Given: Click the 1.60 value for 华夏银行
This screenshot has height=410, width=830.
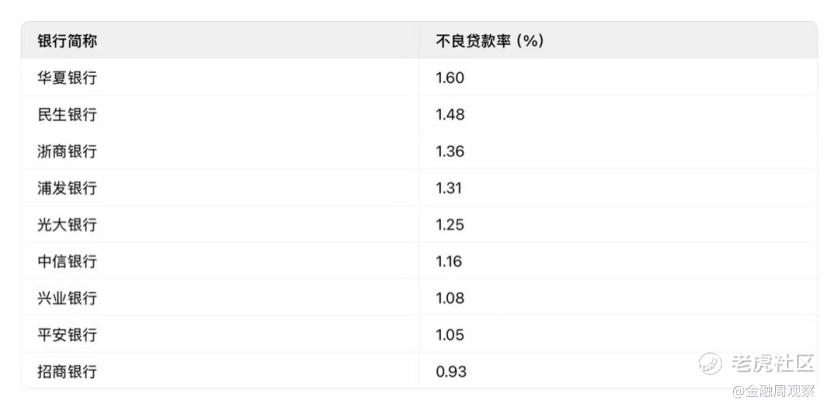Looking at the screenshot, I should click(x=451, y=78).
